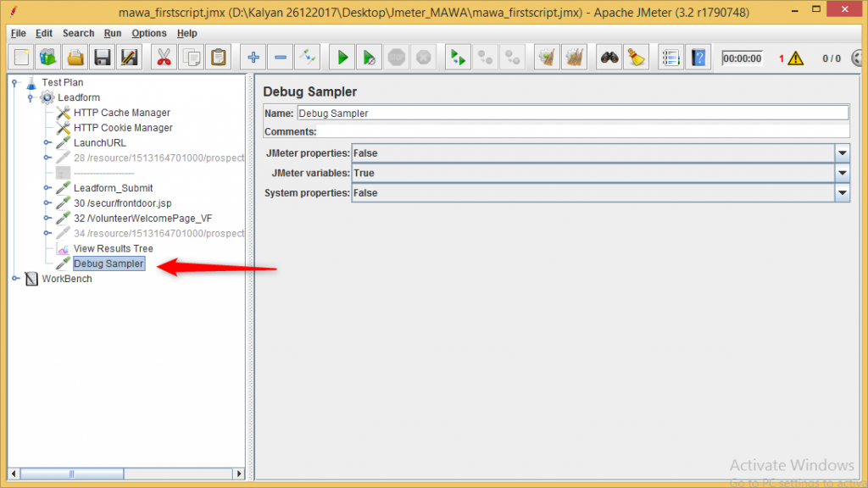868x488 pixels.
Task: Open an existing JMeter script via folder icon
Action: tap(73, 57)
